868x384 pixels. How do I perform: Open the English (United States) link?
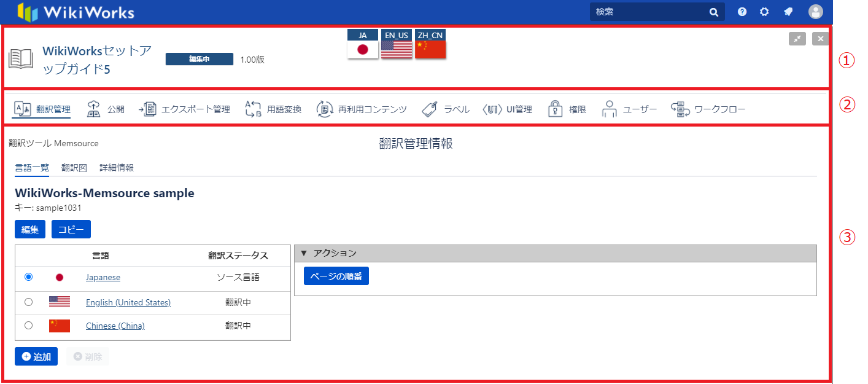click(x=128, y=302)
